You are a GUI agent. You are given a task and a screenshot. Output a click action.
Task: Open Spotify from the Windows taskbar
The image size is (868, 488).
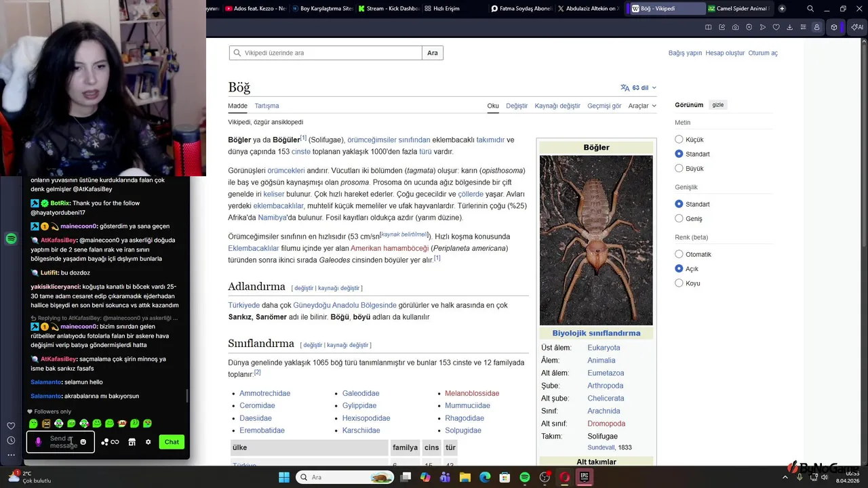525,477
